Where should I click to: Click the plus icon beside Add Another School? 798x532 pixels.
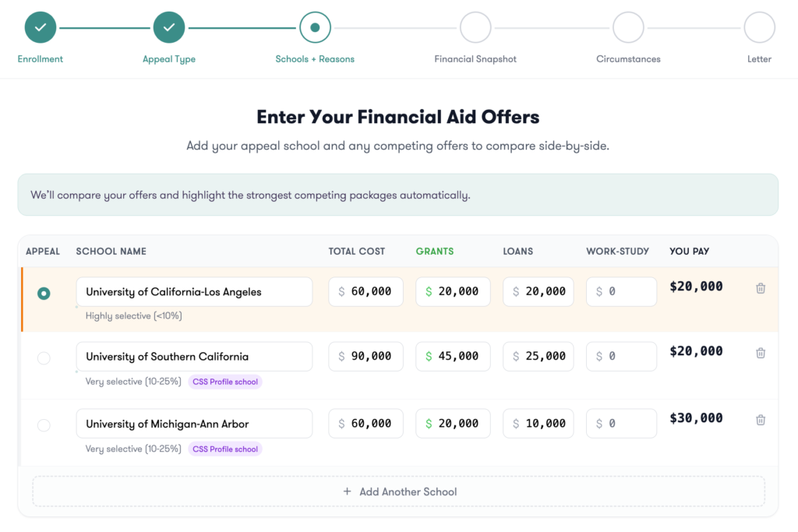click(348, 491)
